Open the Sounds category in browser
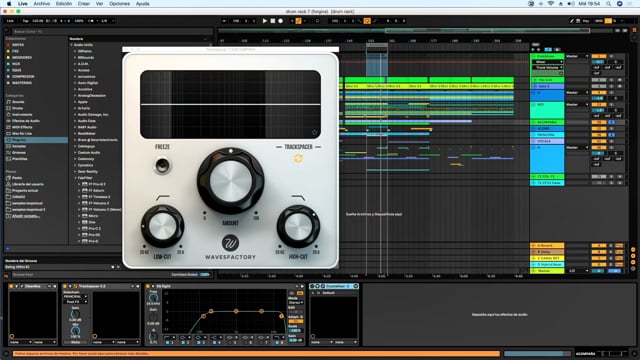Image resolution: width=640 pixels, height=360 pixels. (x=18, y=102)
